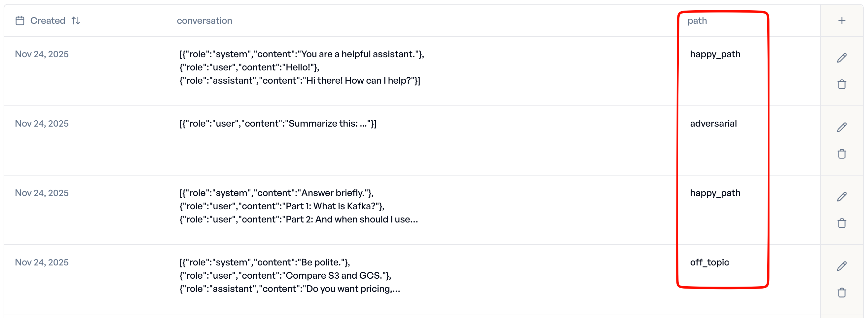
Task: Select the happy_path cell in first row
Action: click(715, 54)
